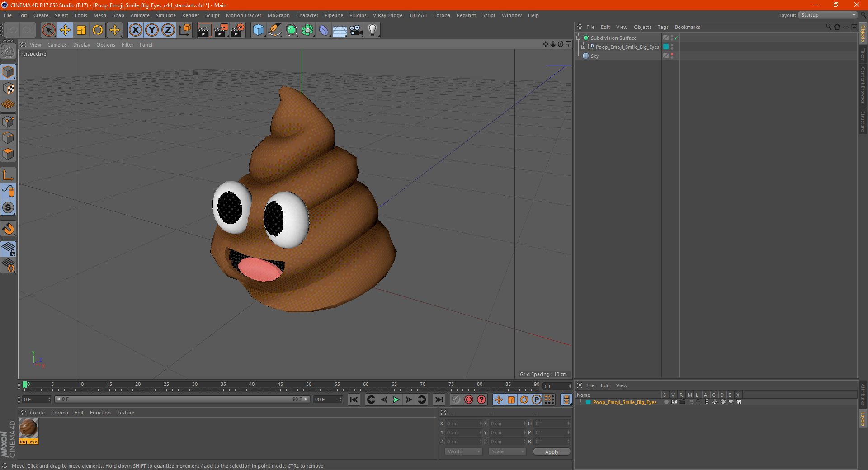The width and height of the screenshot is (868, 470).
Task: Play the animation forward
Action: coord(396,399)
